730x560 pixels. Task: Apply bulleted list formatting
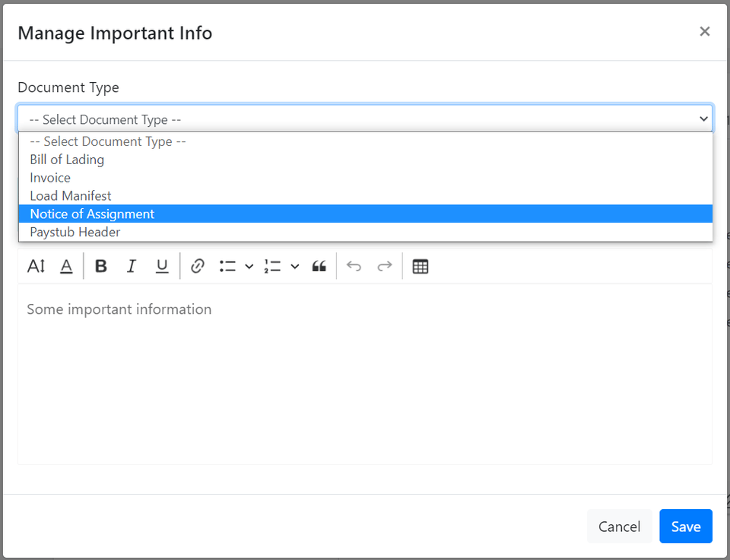click(x=227, y=266)
